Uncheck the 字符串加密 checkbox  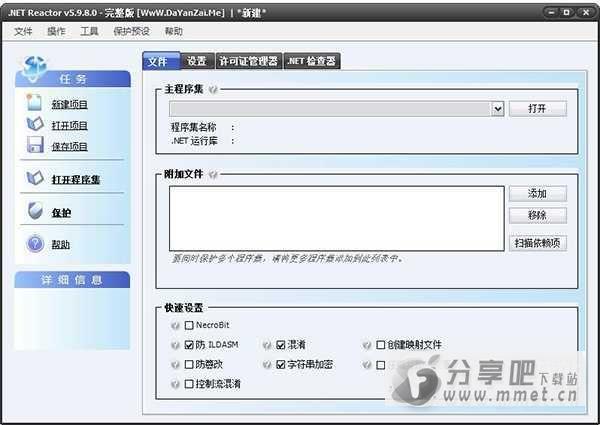click(280, 364)
